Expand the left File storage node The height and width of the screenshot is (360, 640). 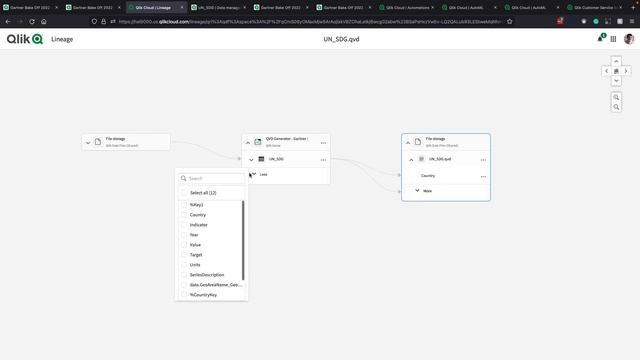coord(88,143)
